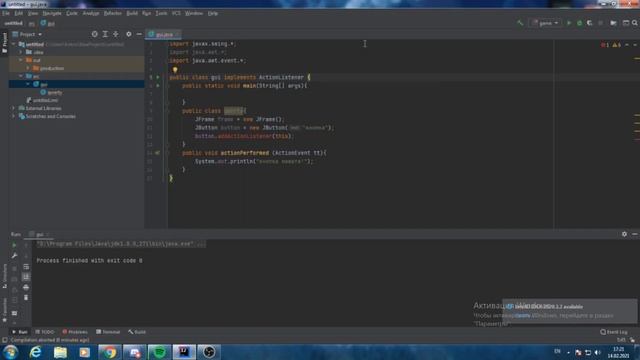Expand the production folder

28,68
